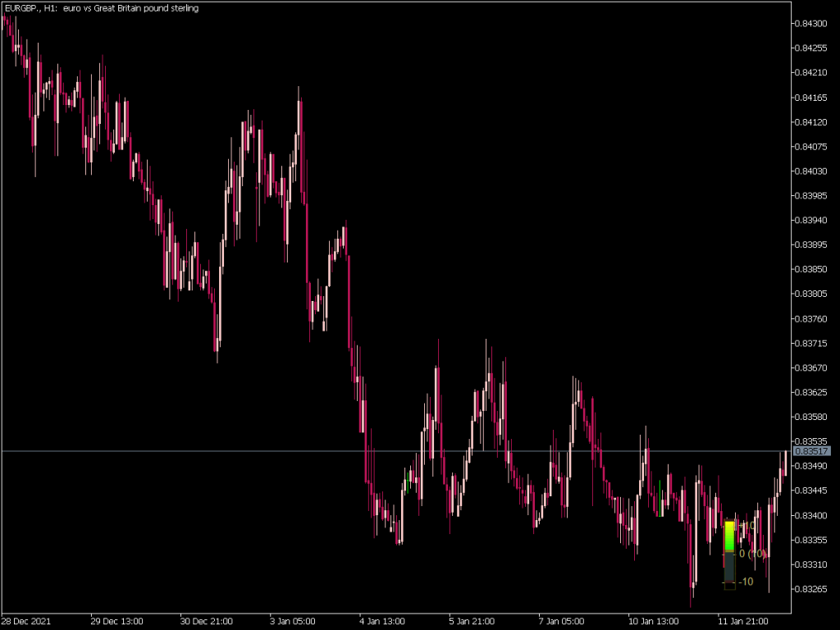Click the 0.83265 price axis value

(x=812, y=588)
